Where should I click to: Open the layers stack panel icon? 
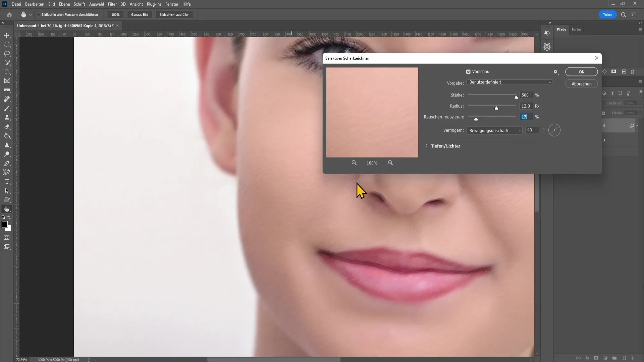(547, 47)
